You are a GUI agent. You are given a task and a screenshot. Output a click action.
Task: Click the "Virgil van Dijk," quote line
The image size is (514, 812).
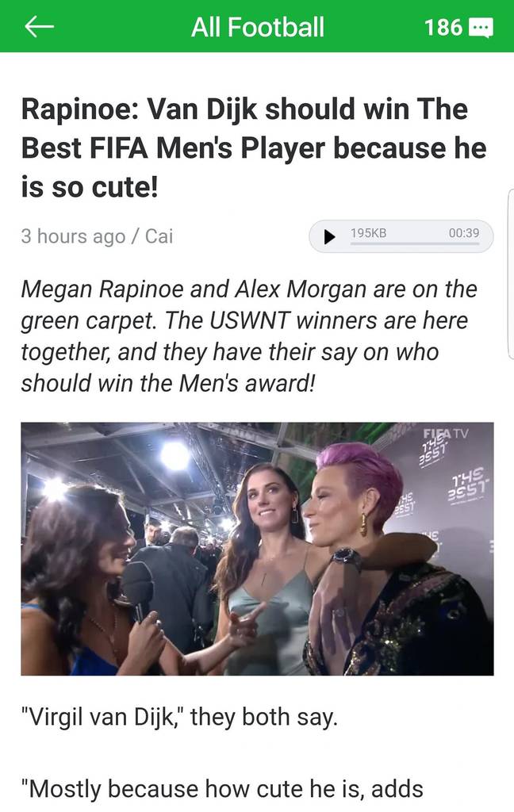click(179, 717)
